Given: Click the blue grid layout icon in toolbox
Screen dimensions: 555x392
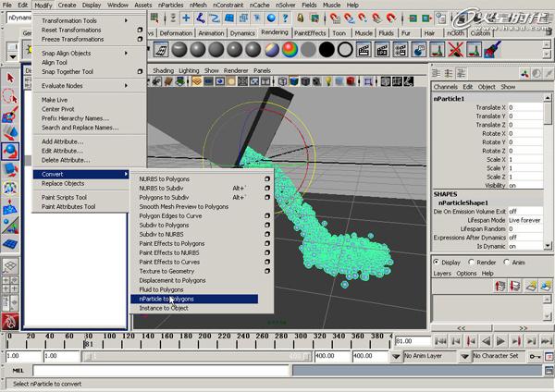Looking at the screenshot, I should click(x=10, y=244).
